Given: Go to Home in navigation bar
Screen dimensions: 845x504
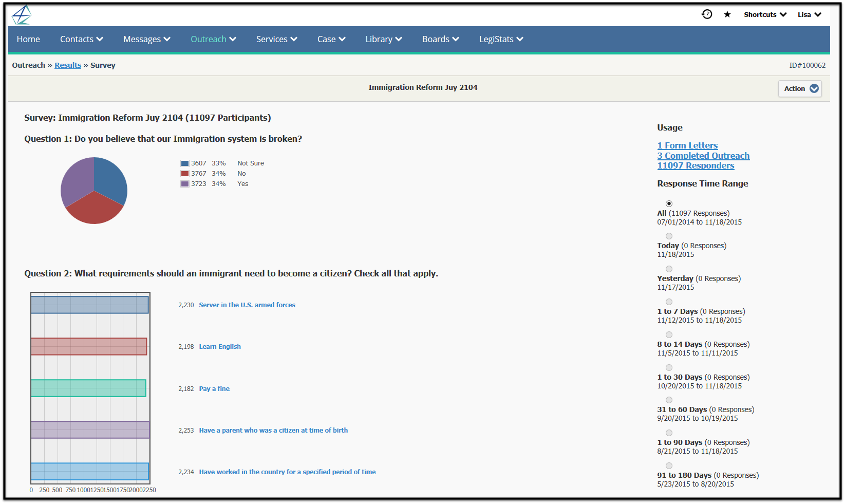Looking at the screenshot, I should (28, 39).
